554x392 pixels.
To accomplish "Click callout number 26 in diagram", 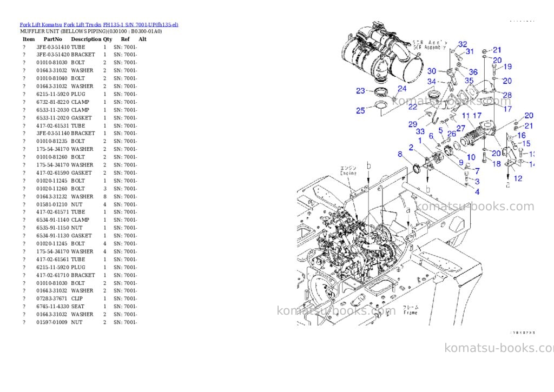I will (x=452, y=134).
